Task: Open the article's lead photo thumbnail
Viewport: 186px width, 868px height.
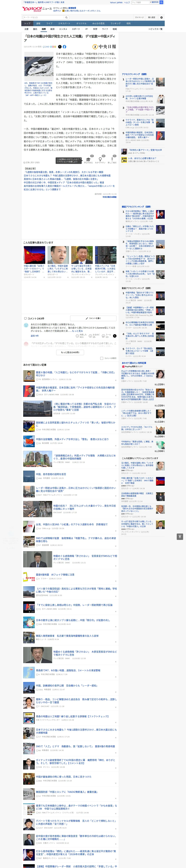Action: [x=39, y=66]
